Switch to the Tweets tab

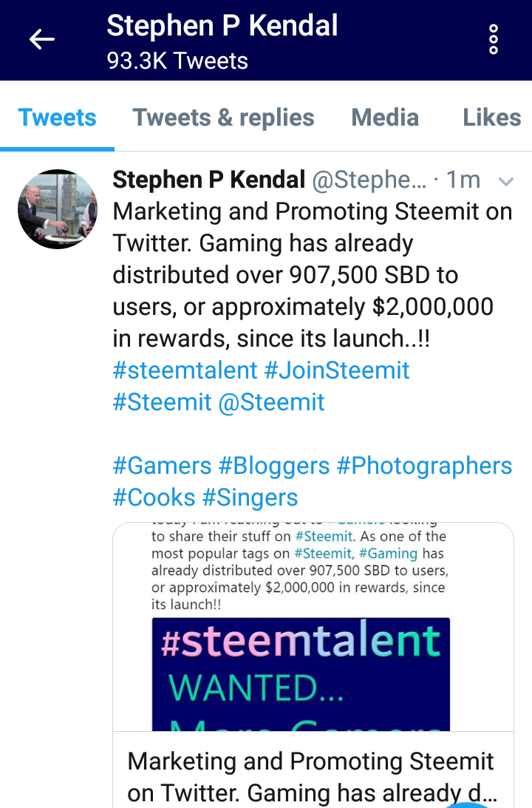[57, 118]
